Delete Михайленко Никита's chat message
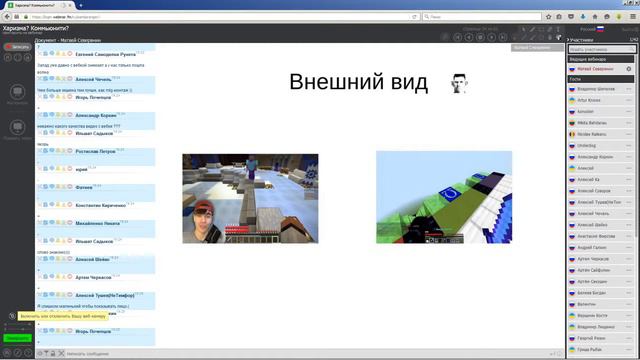The image size is (640, 360). point(40,223)
